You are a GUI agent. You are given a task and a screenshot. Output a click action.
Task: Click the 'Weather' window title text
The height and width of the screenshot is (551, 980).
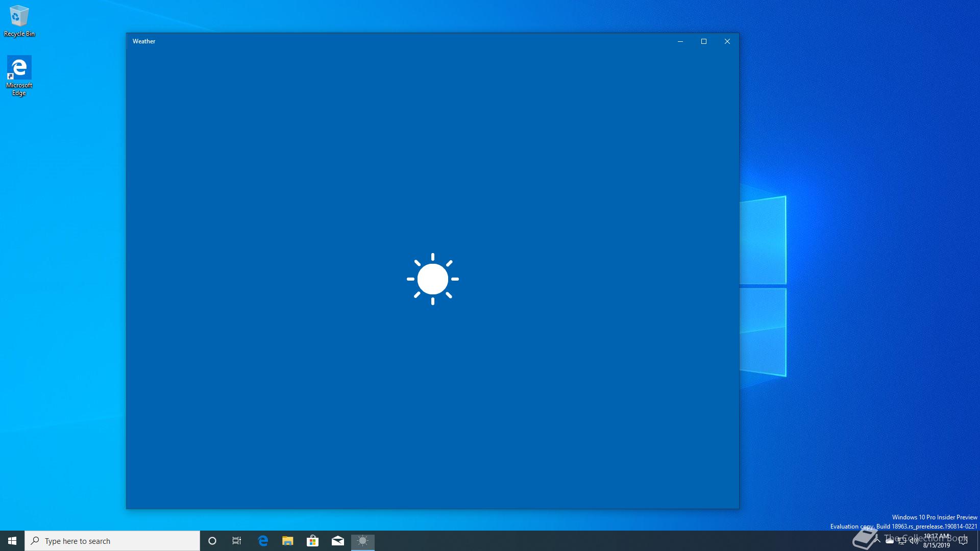pyautogui.click(x=144, y=41)
